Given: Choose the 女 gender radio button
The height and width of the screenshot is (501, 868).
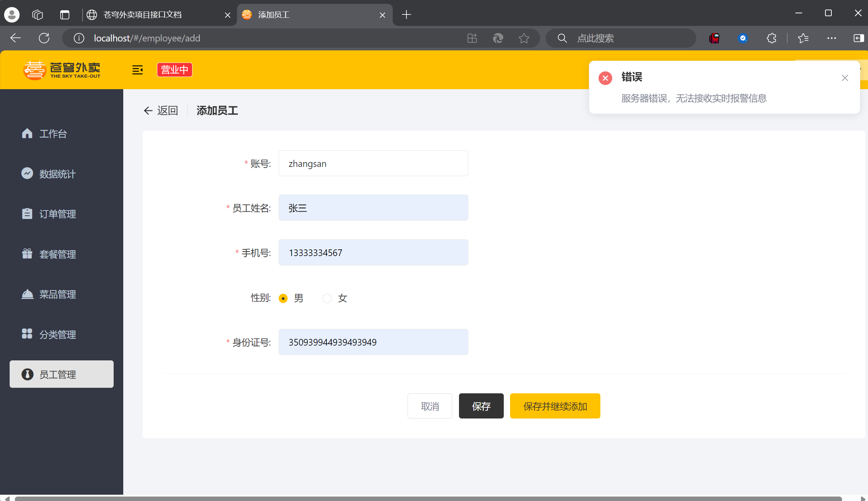Looking at the screenshot, I should 327,298.
